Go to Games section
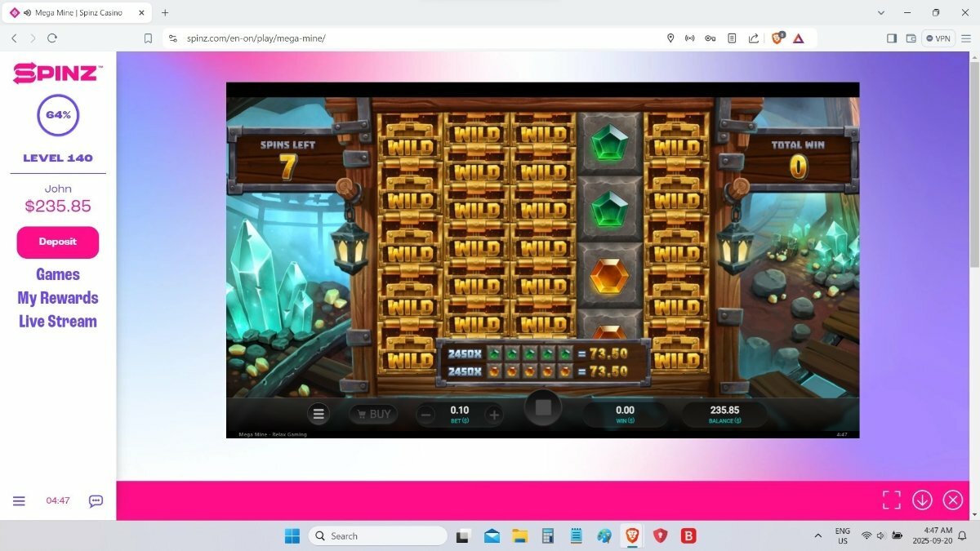This screenshot has height=551, width=980. (x=58, y=274)
